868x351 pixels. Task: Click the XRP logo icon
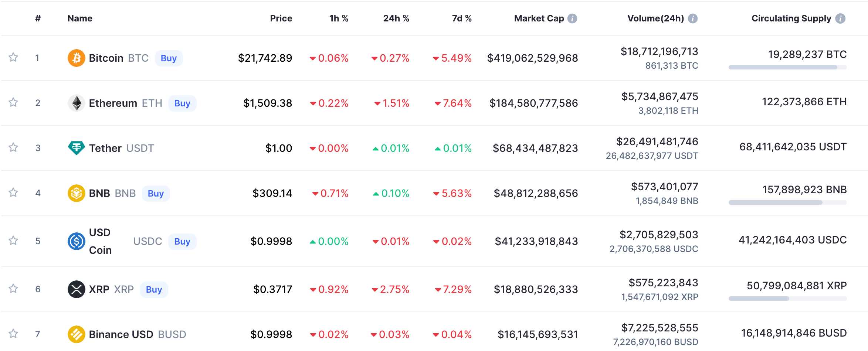pyautogui.click(x=76, y=289)
